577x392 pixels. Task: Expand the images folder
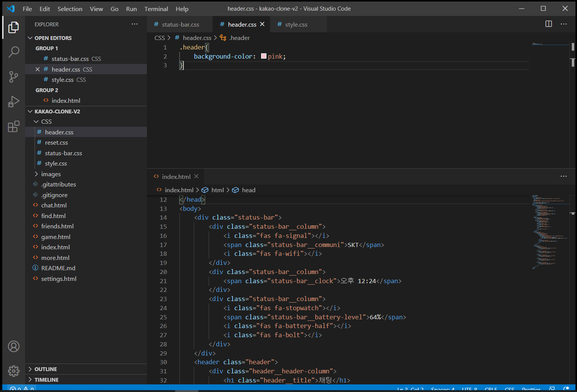36,174
